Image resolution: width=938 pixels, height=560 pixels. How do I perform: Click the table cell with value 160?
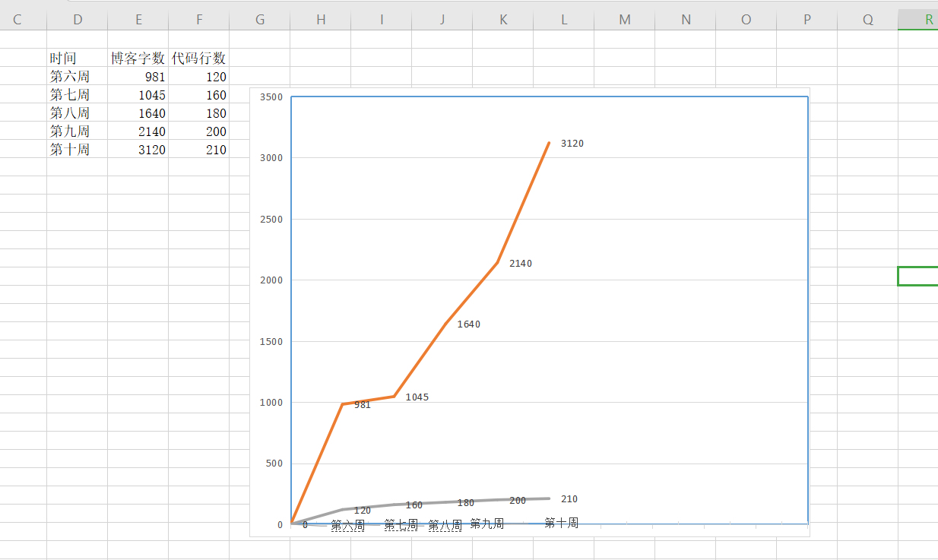pyautogui.click(x=198, y=94)
